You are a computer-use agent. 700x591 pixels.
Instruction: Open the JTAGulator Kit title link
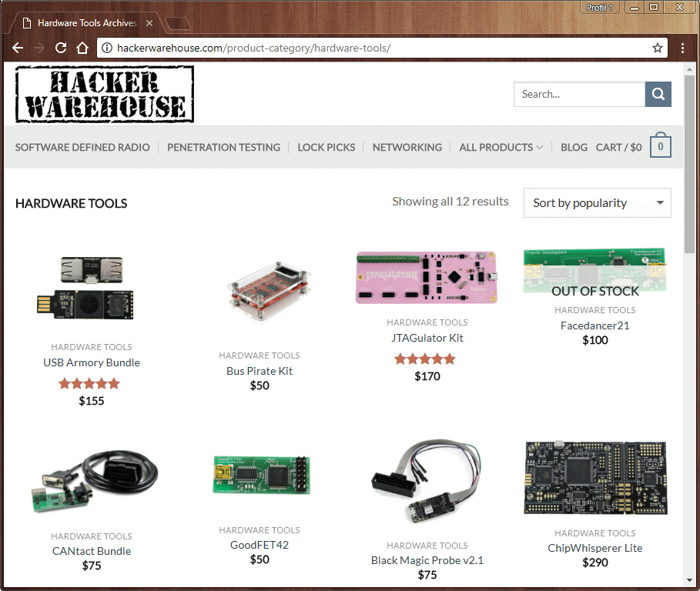point(427,338)
